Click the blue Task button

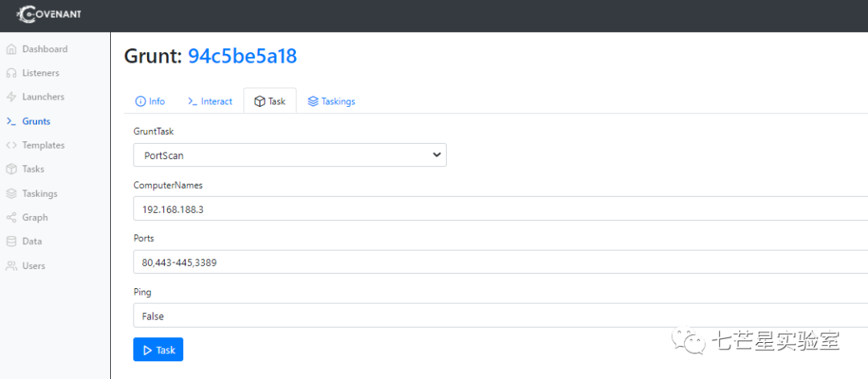click(x=158, y=349)
